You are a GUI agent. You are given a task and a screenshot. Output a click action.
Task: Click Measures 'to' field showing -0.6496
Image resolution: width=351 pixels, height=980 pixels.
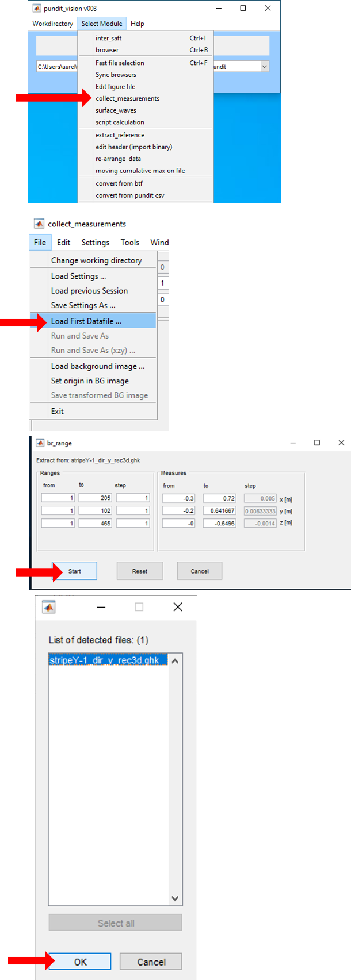220,523
